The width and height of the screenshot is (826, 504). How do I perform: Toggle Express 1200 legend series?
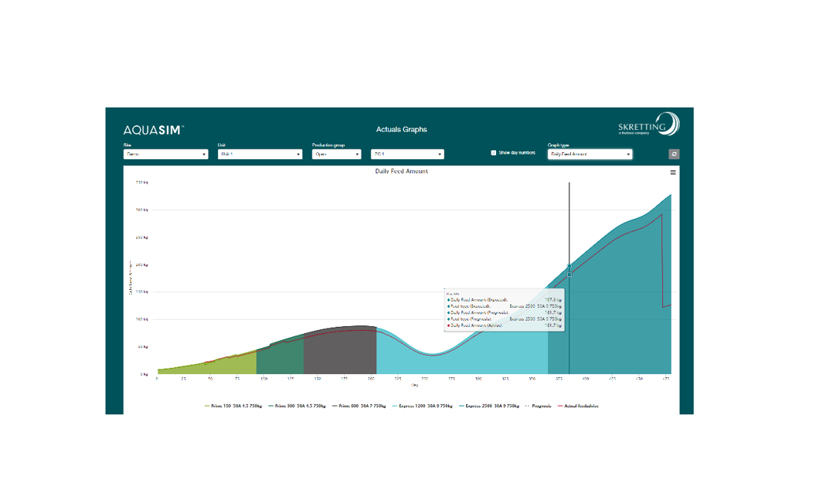[425, 406]
